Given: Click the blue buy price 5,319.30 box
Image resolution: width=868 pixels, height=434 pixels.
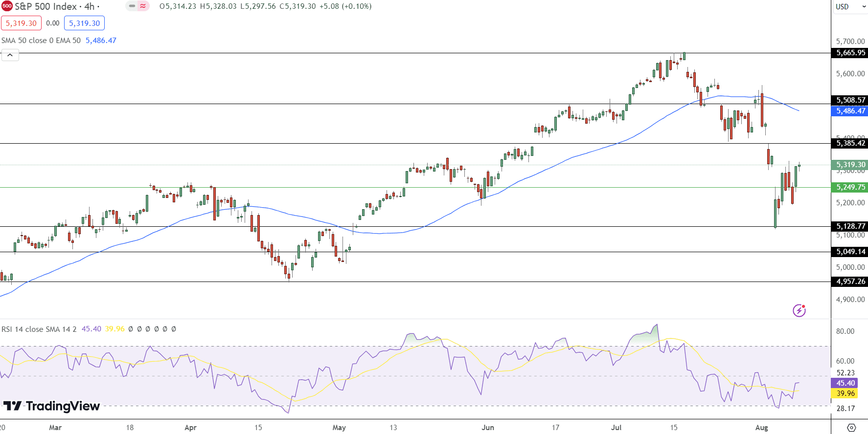Looking at the screenshot, I should [x=84, y=23].
